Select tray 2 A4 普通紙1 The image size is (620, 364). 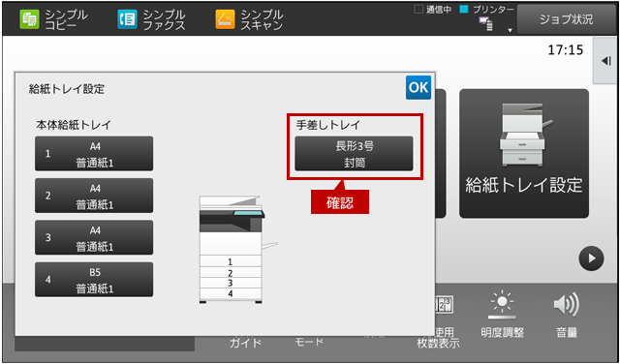coord(94,196)
